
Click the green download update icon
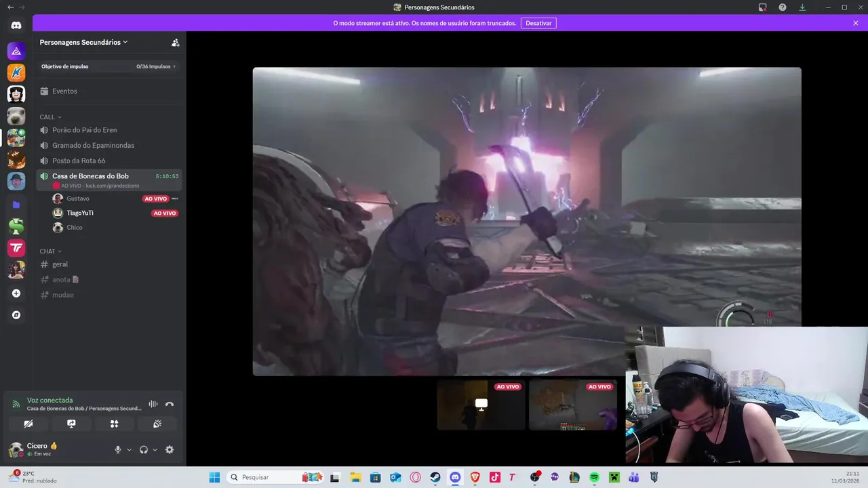[802, 7]
